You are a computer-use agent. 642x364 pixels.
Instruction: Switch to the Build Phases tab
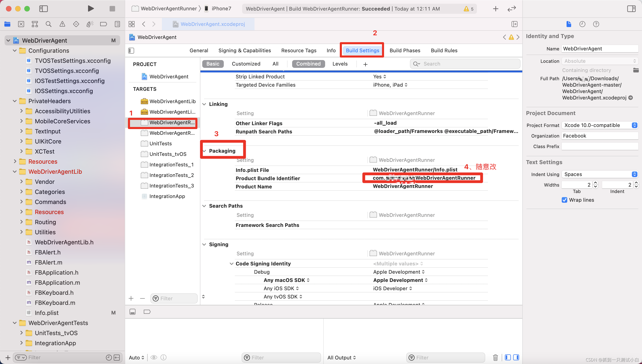coord(405,50)
